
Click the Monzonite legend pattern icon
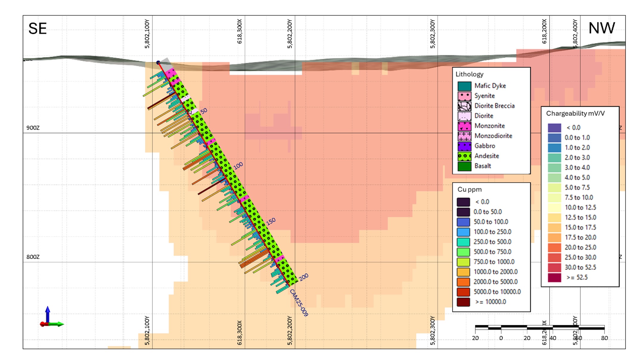464,126
